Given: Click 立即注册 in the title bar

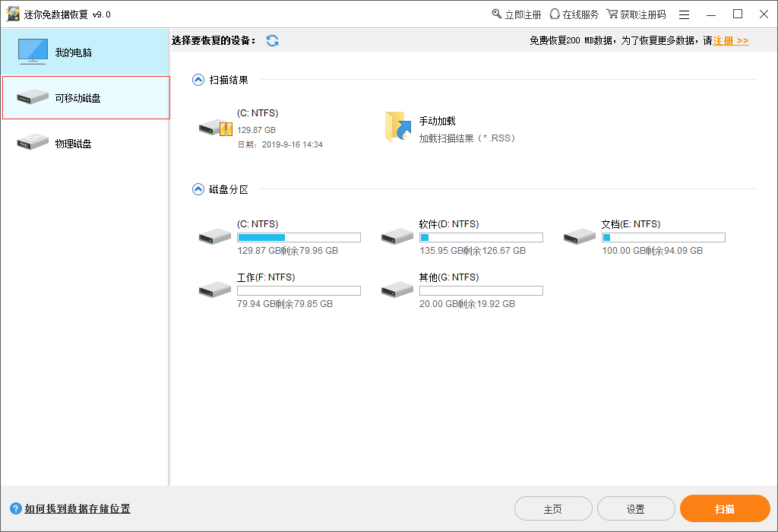Looking at the screenshot, I should pos(523,15).
